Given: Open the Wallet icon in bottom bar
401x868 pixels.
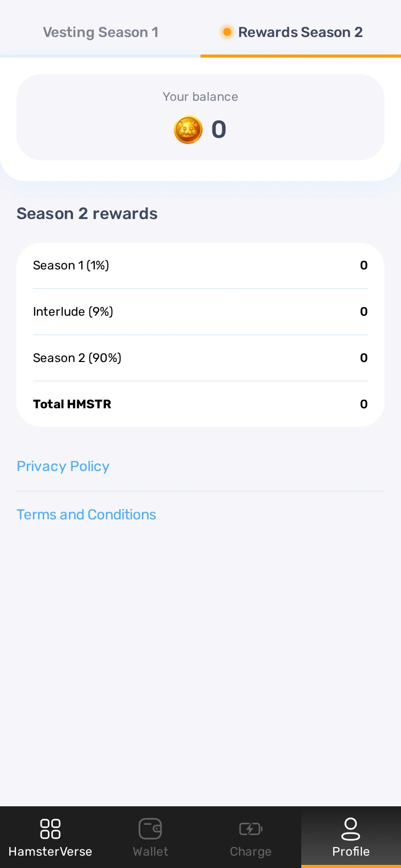Looking at the screenshot, I should [x=151, y=829].
